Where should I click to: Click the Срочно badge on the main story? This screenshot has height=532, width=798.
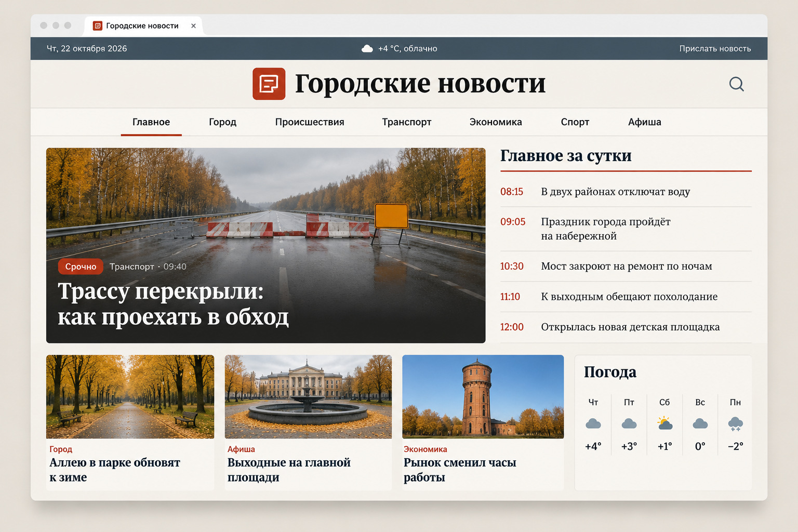(x=81, y=267)
